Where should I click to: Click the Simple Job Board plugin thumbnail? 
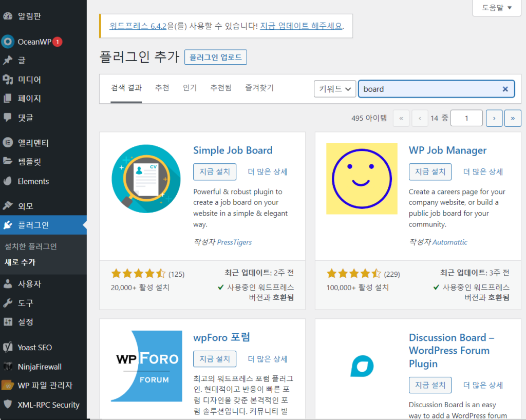pyautogui.click(x=146, y=179)
